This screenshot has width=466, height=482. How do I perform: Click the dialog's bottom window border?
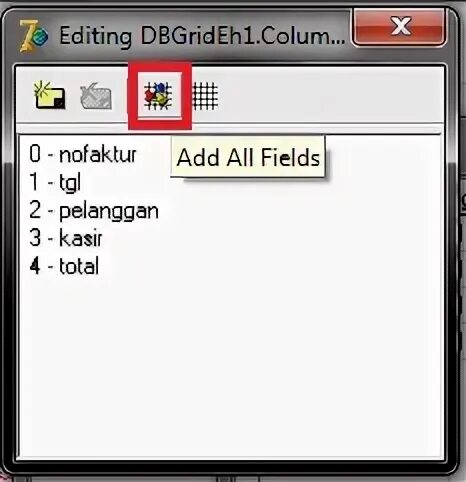pyautogui.click(x=230, y=467)
